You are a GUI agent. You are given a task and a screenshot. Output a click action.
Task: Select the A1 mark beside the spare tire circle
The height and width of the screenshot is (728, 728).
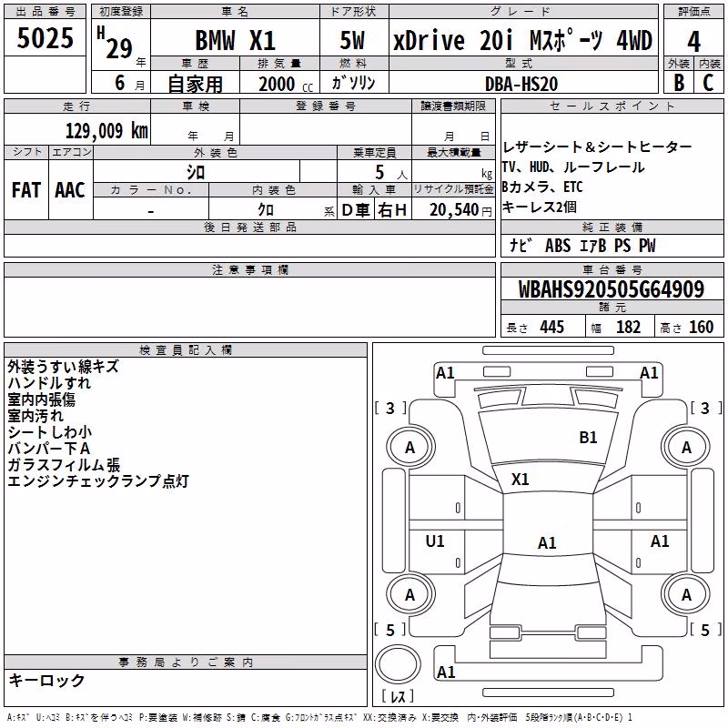click(x=446, y=672)
